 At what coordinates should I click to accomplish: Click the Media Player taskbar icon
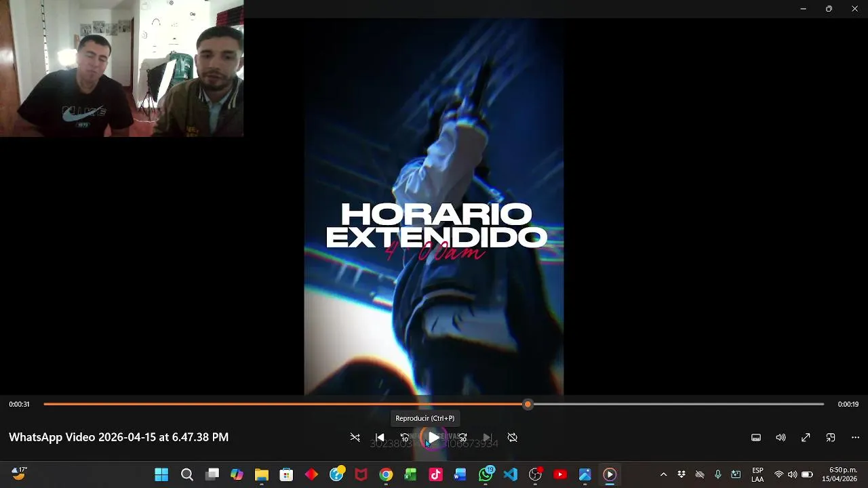[610, 474]
